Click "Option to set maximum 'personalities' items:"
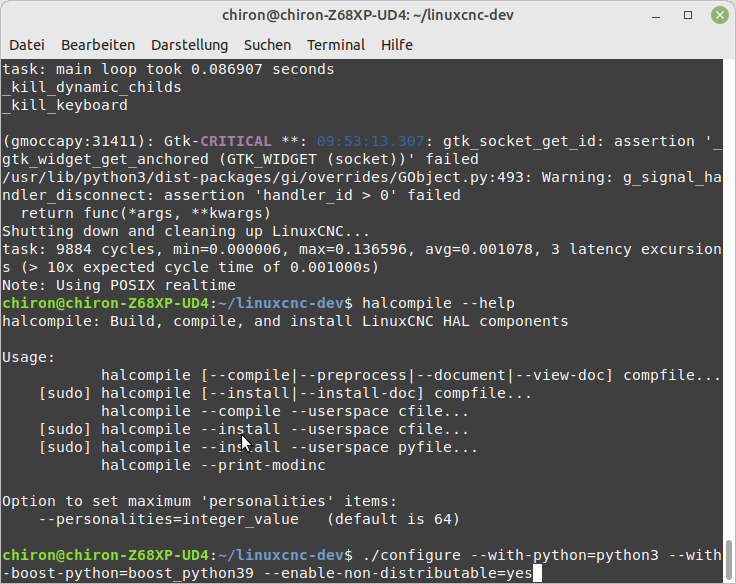This screenshot has height=584, width=736. tap(200, 501)
